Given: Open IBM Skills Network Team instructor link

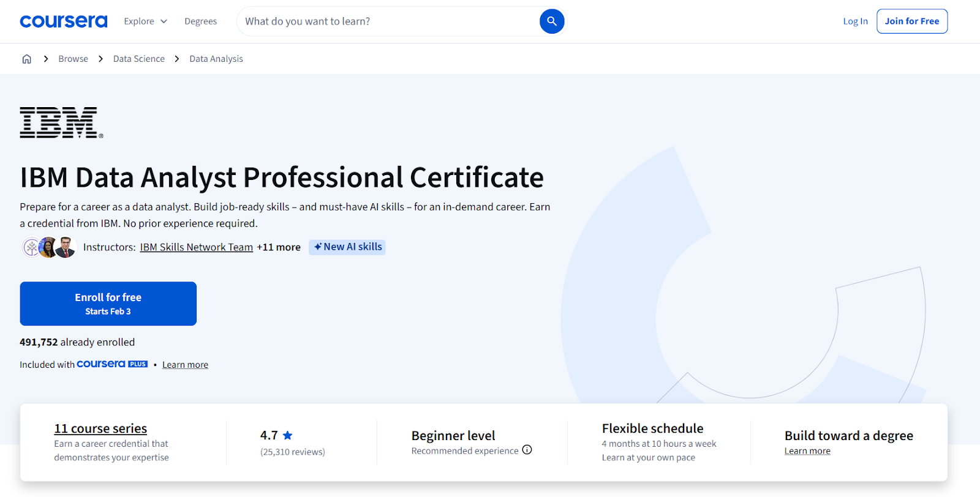Looking at the screenshot, I should coord(197,247).
